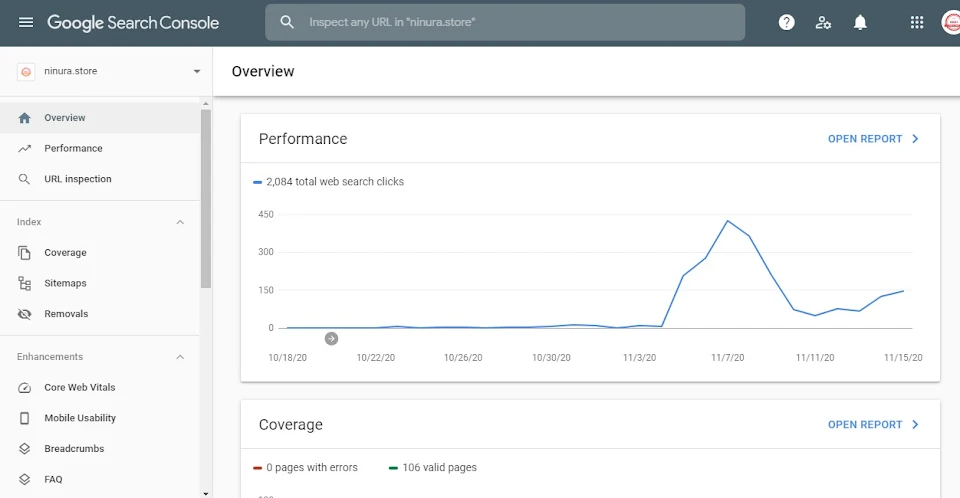Click the URL inspection search field
Screen dimensions: 960x498
(505, 22)
